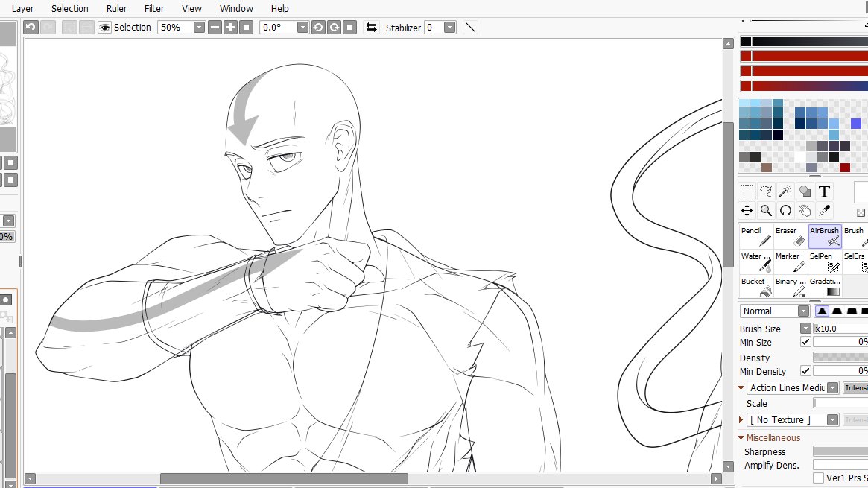Open the Window menu
The image size is (868, 488).
[236, 9]
